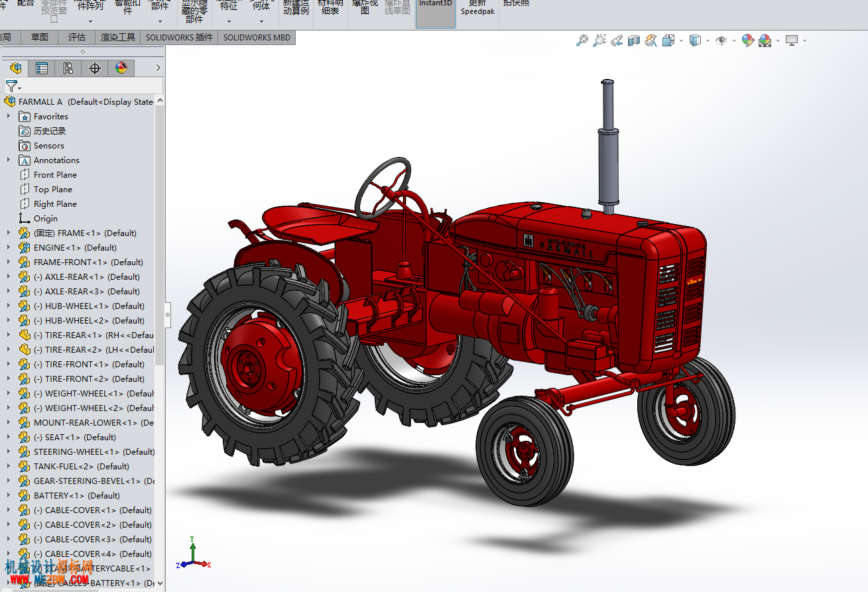
Task: Expand the Favorites folder
Action: click(9, 116)
